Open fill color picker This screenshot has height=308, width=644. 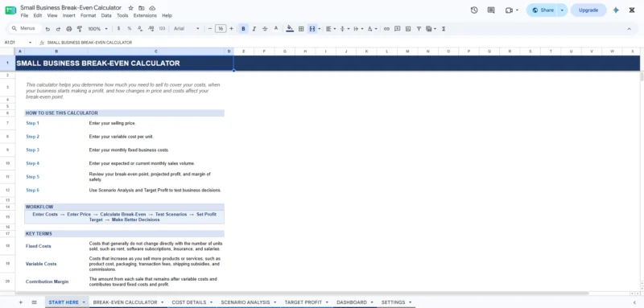click(290, 29)
